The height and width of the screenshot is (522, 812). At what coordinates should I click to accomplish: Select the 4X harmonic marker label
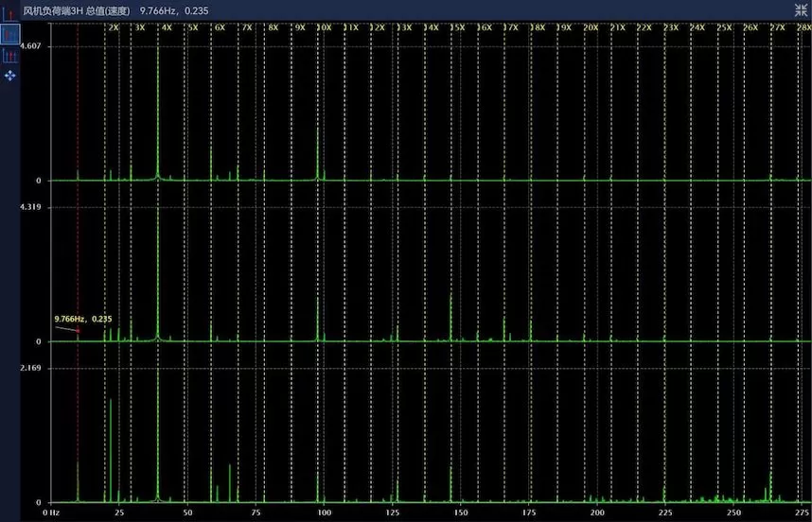point(167,28)
